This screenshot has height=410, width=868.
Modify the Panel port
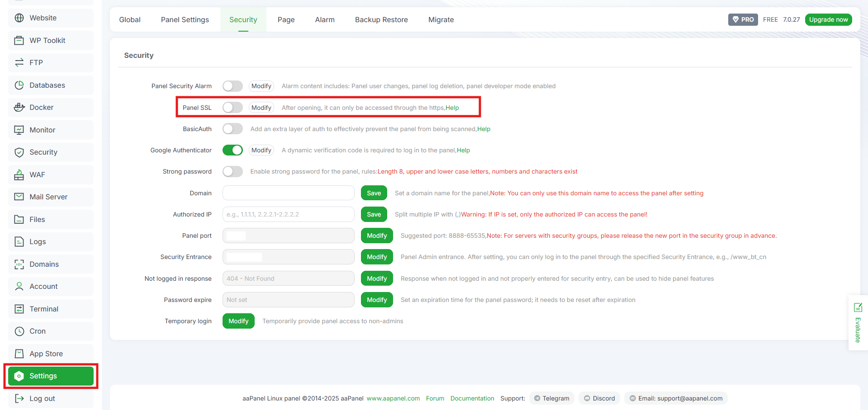tap(377, 236)
